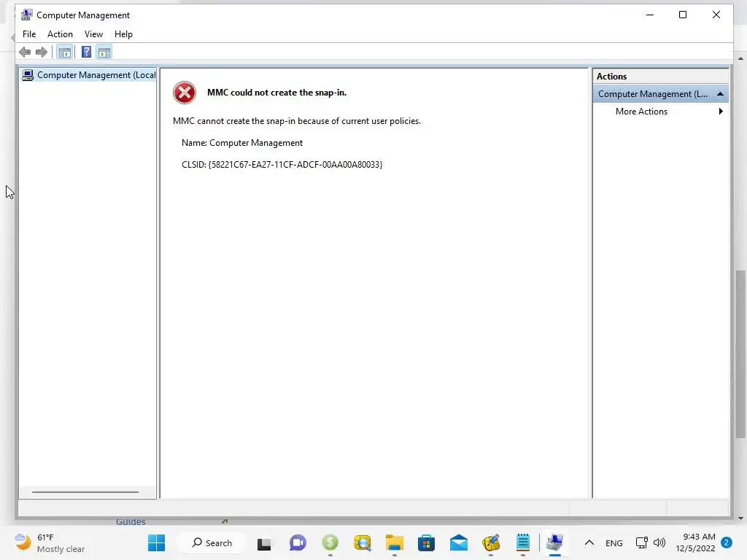Open the magnifier app taskbar icon
The height and width of the screenshot is (560, 747).
[x=363, y=542]
